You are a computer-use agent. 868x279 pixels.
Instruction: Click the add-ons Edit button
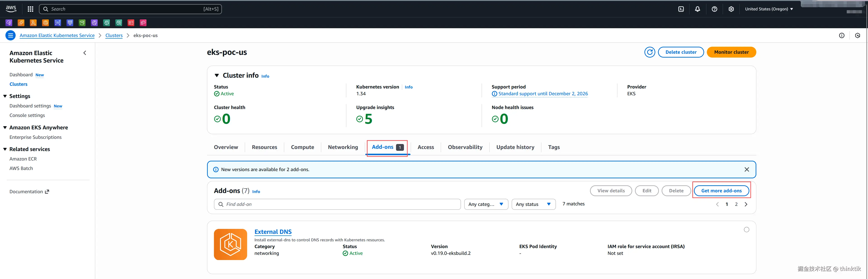tap(647, 191)
